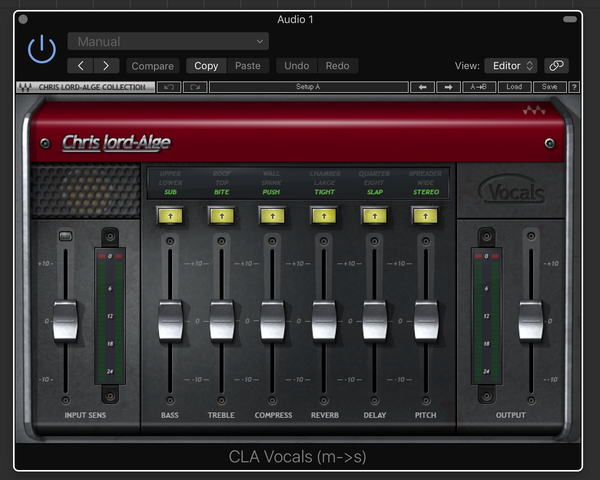Click the link chain icon

tap(556, 66)
